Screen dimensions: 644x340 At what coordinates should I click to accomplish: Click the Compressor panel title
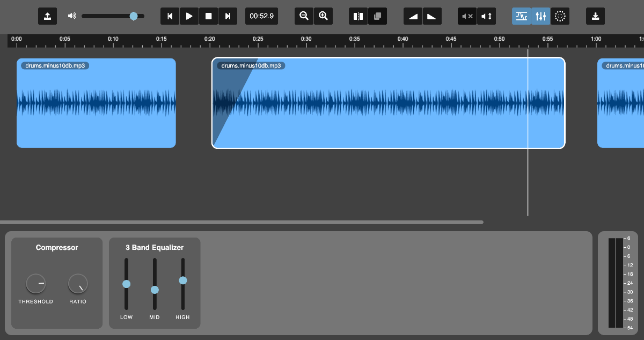click(x=57, y=248)
